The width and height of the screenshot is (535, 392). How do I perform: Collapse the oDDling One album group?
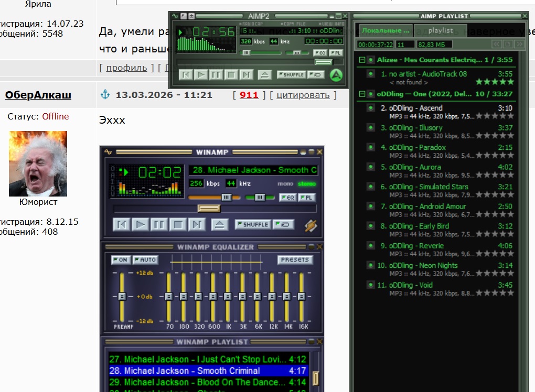362,94
